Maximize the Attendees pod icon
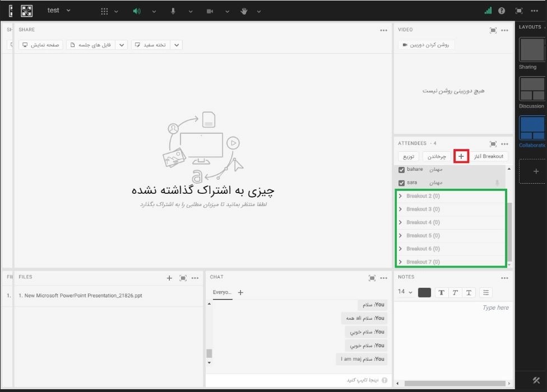Viewport: 547px width, 392px height. pyautogui.click(x=493, y=144)
